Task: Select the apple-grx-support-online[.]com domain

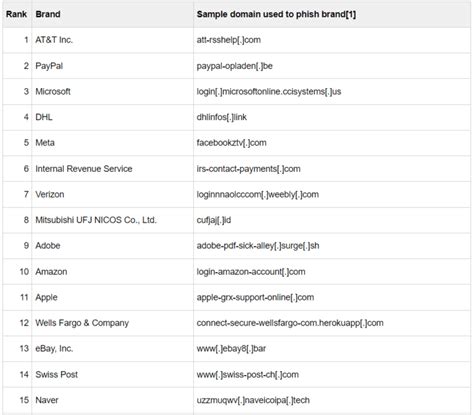Action: [x=255, y=297]
